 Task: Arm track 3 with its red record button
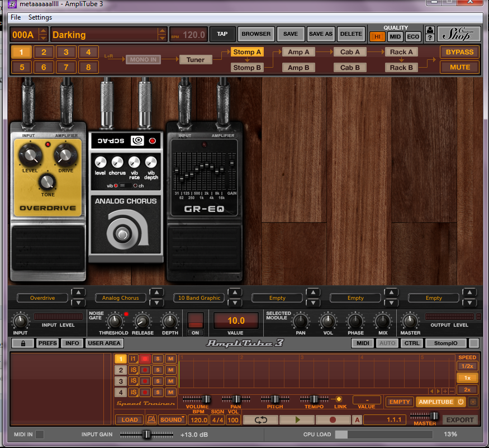click(145, 381)
